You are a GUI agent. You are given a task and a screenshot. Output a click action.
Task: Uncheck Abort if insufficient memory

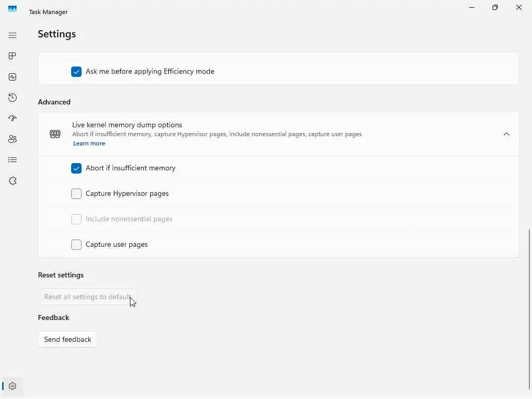pos(76,168)
